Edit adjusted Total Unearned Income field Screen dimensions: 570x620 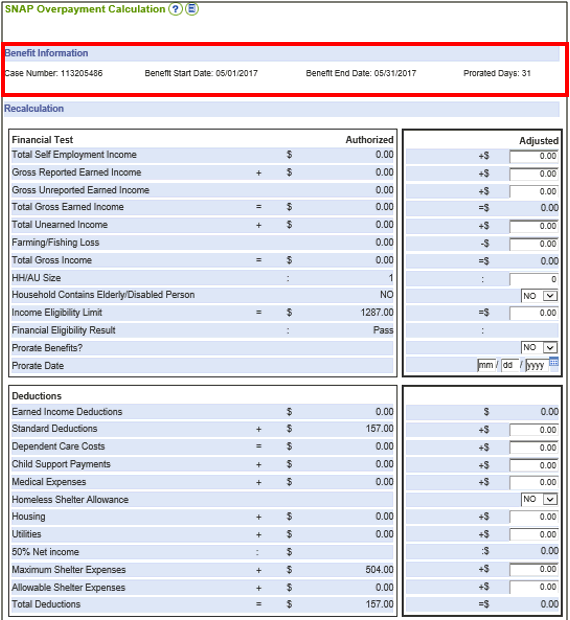[x=534, y=226]
